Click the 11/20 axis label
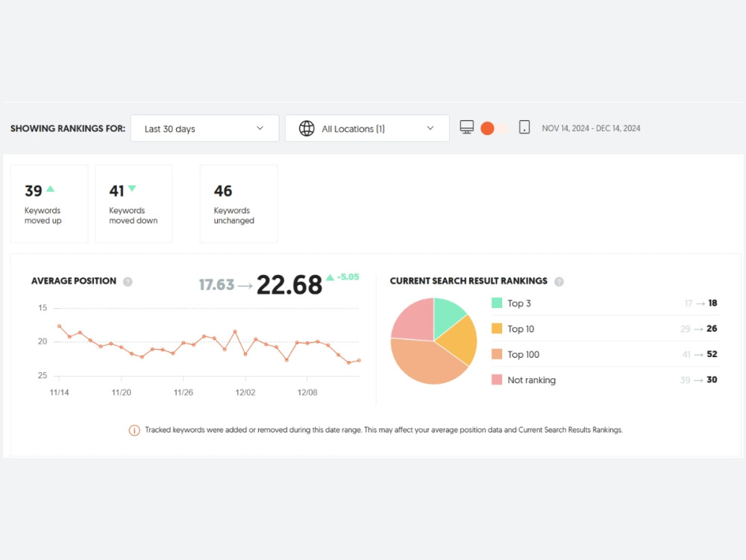Image resolution: width=746 pixels, height=560 pixels. [x=122, y=393]
